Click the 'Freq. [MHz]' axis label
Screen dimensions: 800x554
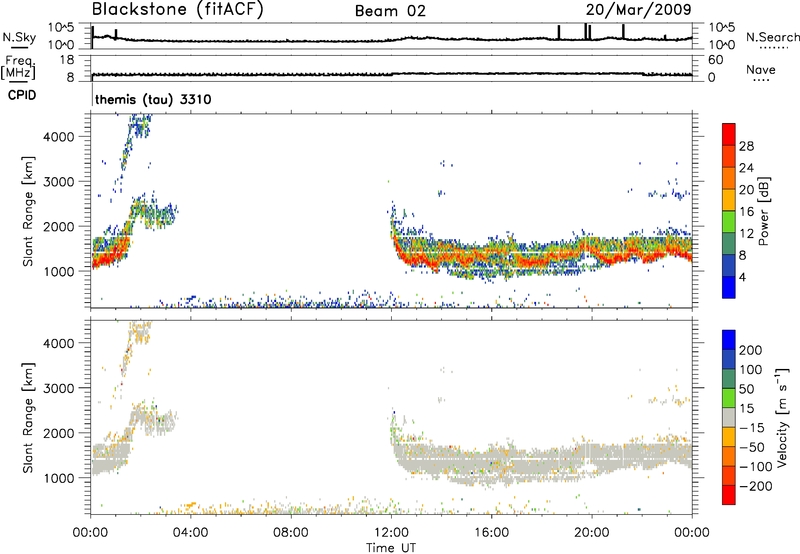tap(18, 68)
